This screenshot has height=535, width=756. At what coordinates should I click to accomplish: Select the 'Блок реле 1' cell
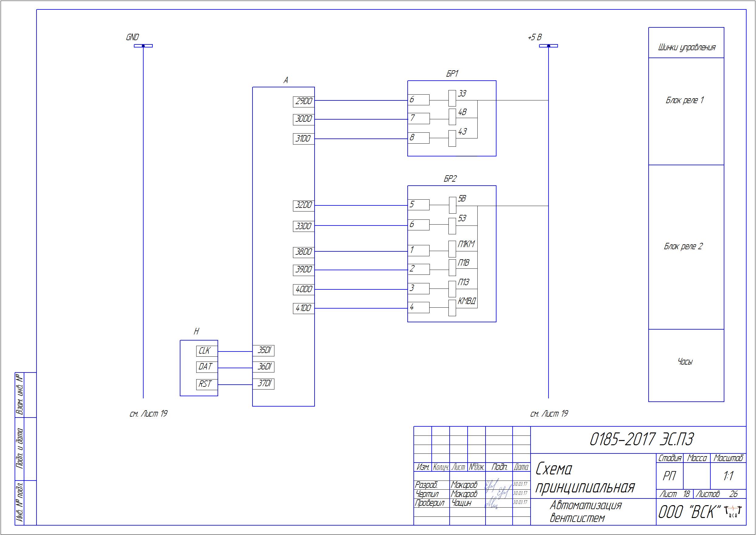(686, 111)
